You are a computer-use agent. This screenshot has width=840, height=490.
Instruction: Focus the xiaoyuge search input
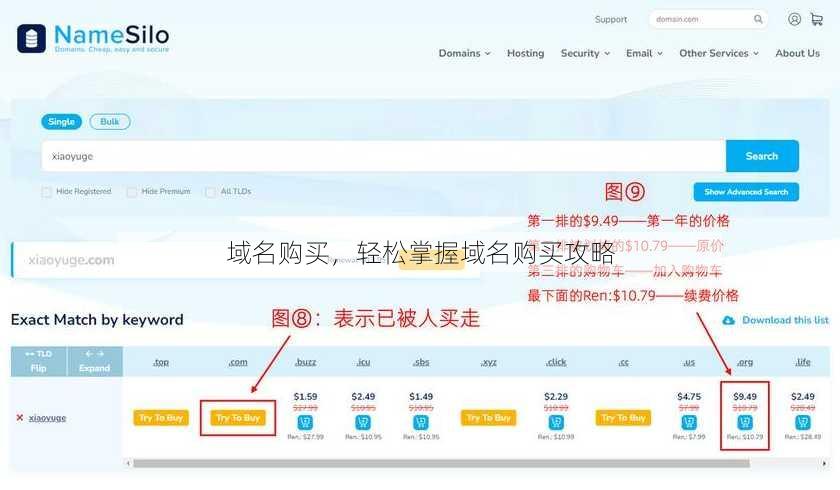pyautogui.click(x=384, y=156)
